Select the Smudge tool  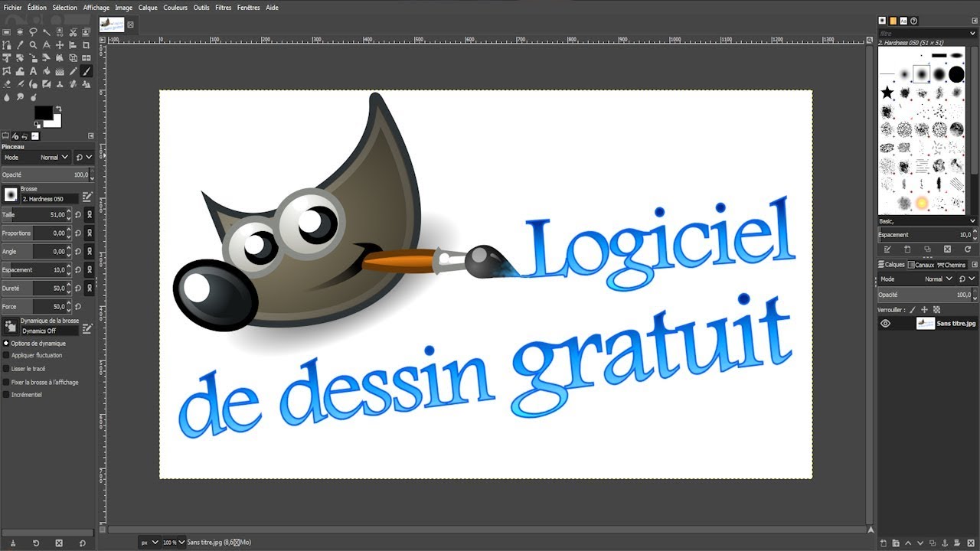click(x=20, y=97)
